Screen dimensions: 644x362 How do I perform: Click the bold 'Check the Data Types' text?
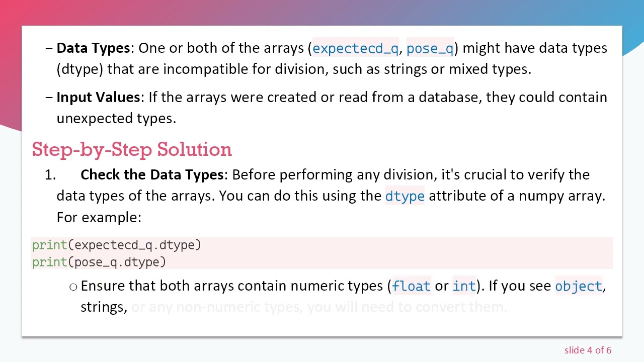pyautogui.click(x=152, y=174)
